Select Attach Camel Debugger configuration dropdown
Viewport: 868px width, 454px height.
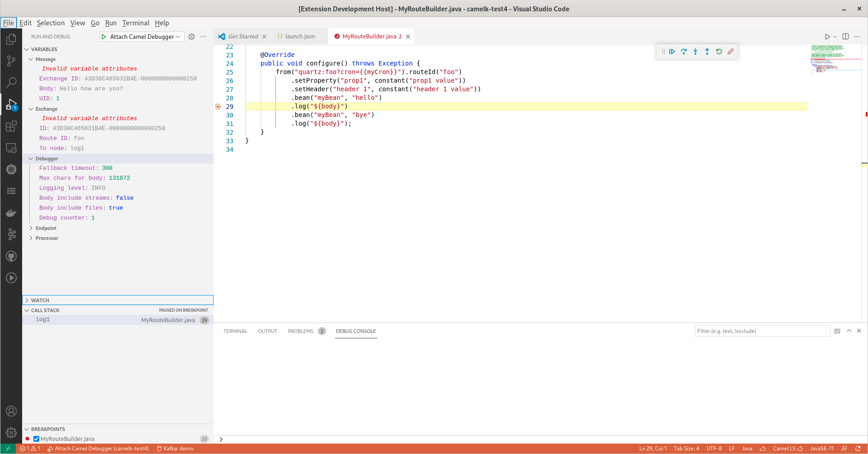coord(145,37)
